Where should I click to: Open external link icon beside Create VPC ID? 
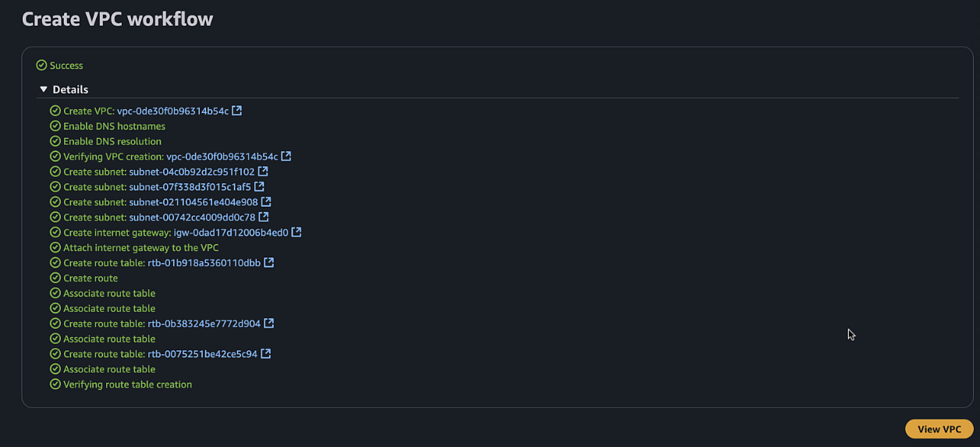click(237, 111)
